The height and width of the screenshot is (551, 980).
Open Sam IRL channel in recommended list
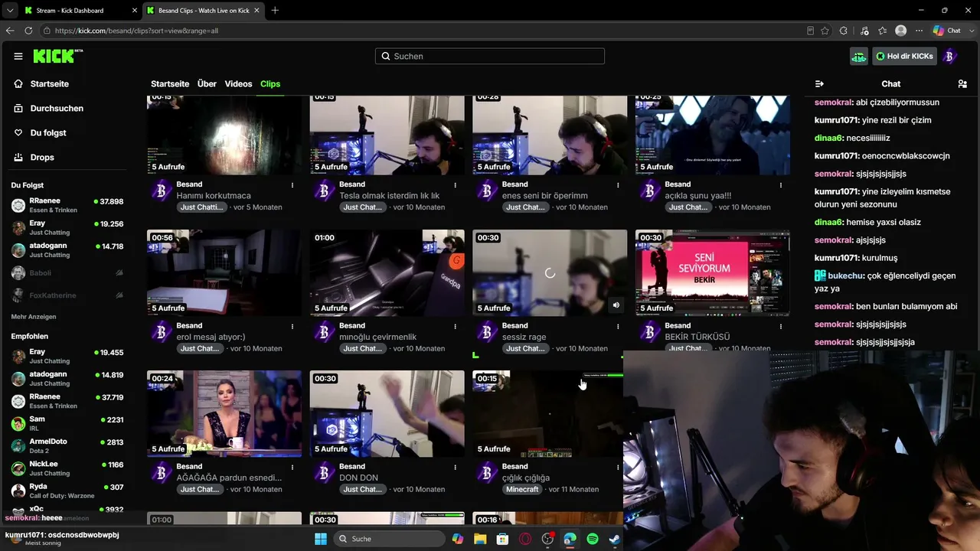pyautogui.click(x=67, y=423)
